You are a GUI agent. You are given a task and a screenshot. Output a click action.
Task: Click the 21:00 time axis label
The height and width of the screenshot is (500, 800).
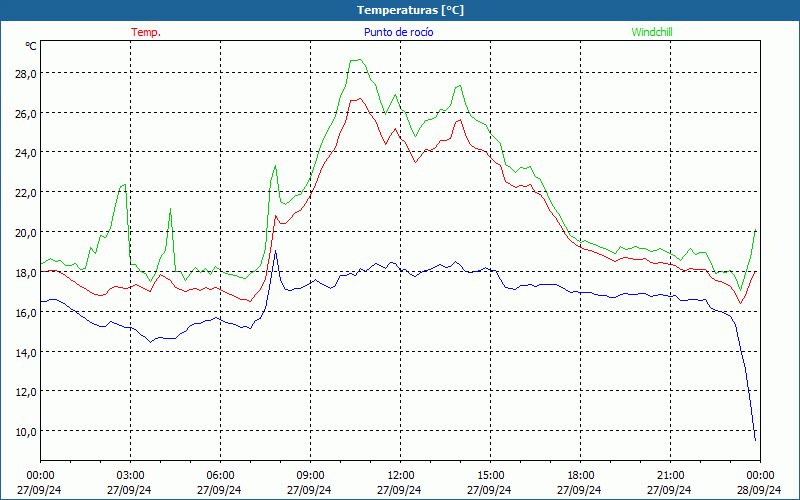670,476
